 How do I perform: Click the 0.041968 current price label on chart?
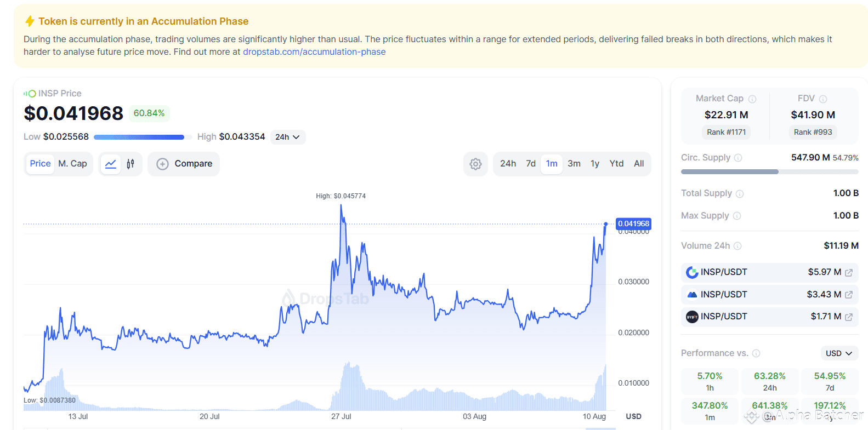click(x=633, y=223)
